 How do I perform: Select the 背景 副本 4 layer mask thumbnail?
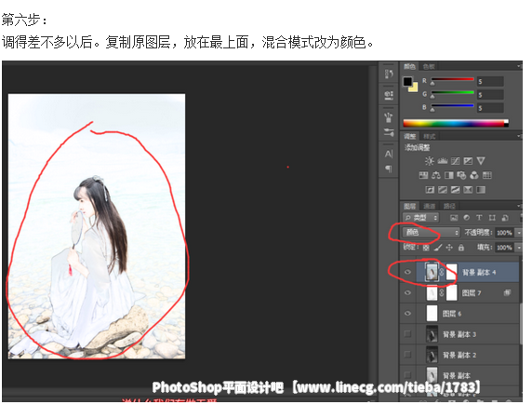click(x=451, y=272)
